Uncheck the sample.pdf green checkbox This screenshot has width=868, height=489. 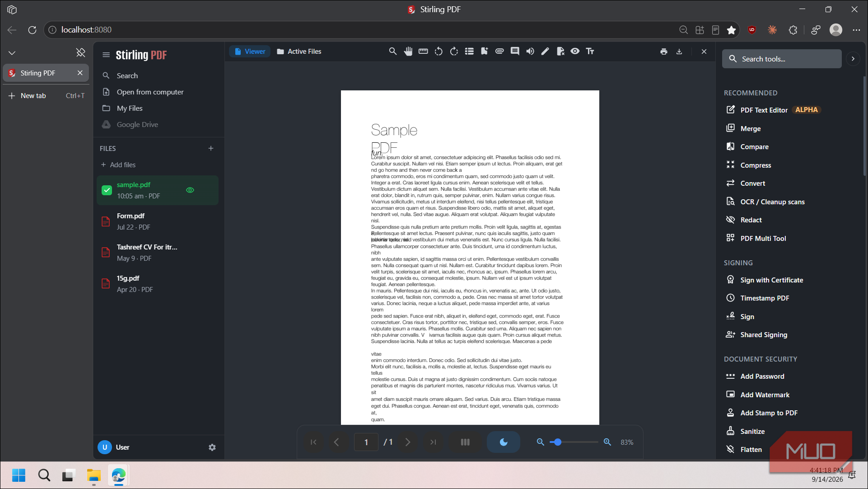pos(107,190)
